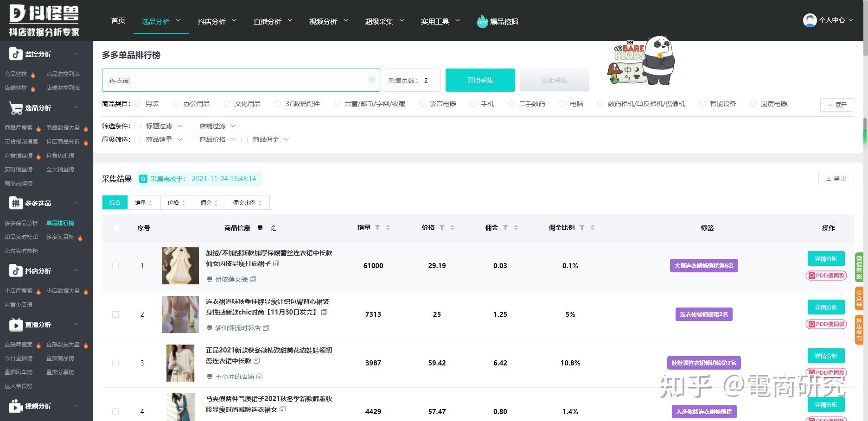Check the checkbox for row 1
This screenshot has height=421, width=868.
click(115, 266)
